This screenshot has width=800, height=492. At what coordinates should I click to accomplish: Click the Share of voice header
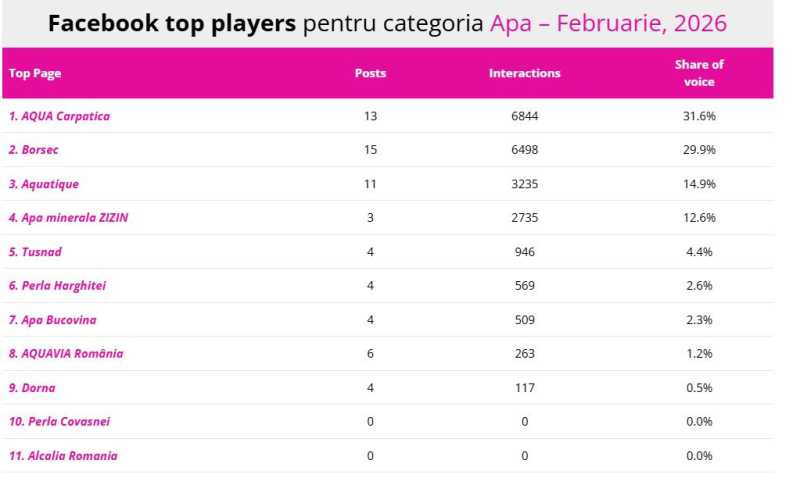pos(699,73)
